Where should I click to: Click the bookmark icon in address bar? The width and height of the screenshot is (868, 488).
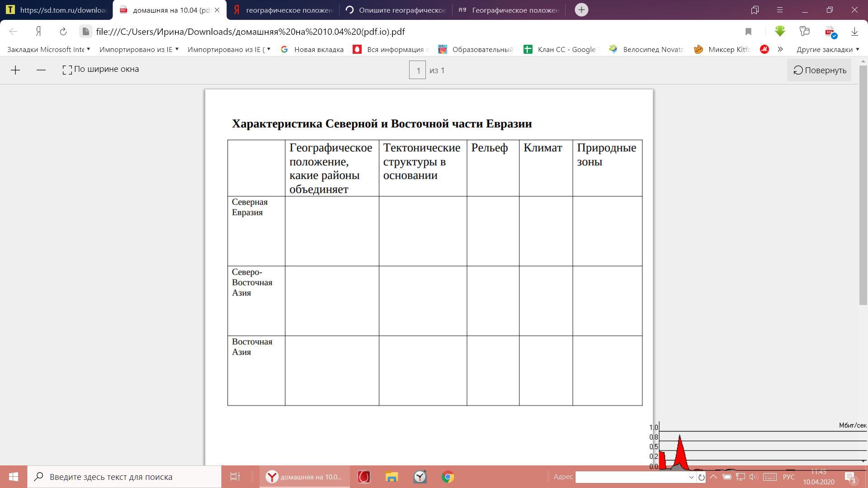click(x=748, y=32)
